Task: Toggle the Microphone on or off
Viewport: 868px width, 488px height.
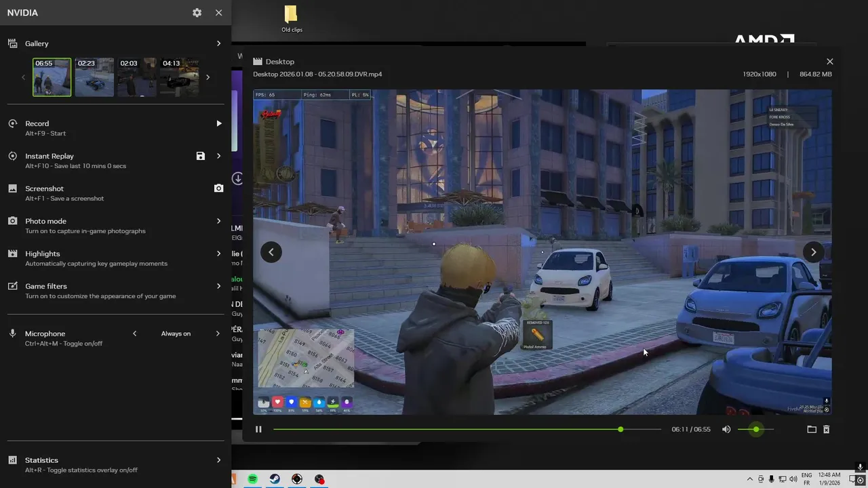Action: (45, 333)
